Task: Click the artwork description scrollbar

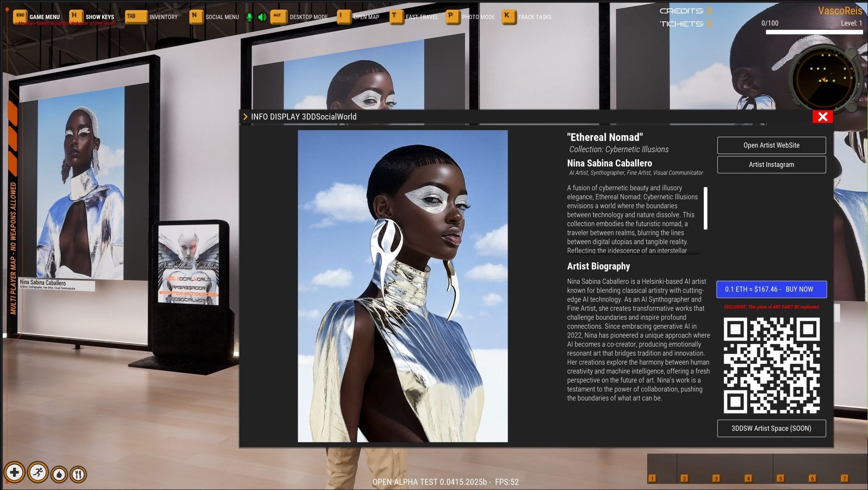Action: point(705,208)
